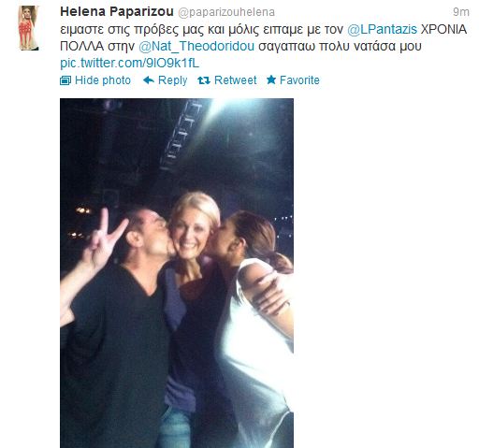Image resolution: width=479 pixels, height=448 pixels.
Task: Enlarge the embedded tweet photo
Action: tap(177, 273)
